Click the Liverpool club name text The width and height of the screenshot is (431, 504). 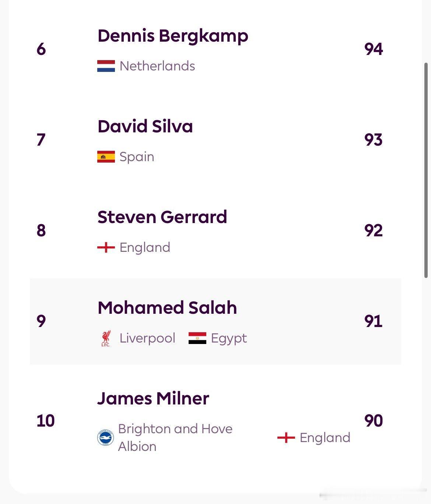click(x=147, y=338)
